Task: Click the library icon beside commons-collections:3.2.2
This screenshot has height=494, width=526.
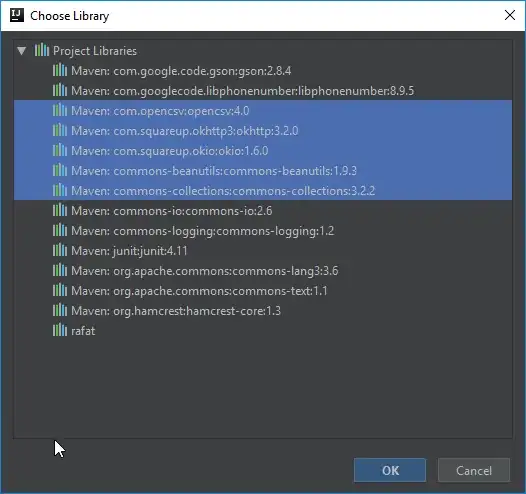Action: click(x=60, y=190)
